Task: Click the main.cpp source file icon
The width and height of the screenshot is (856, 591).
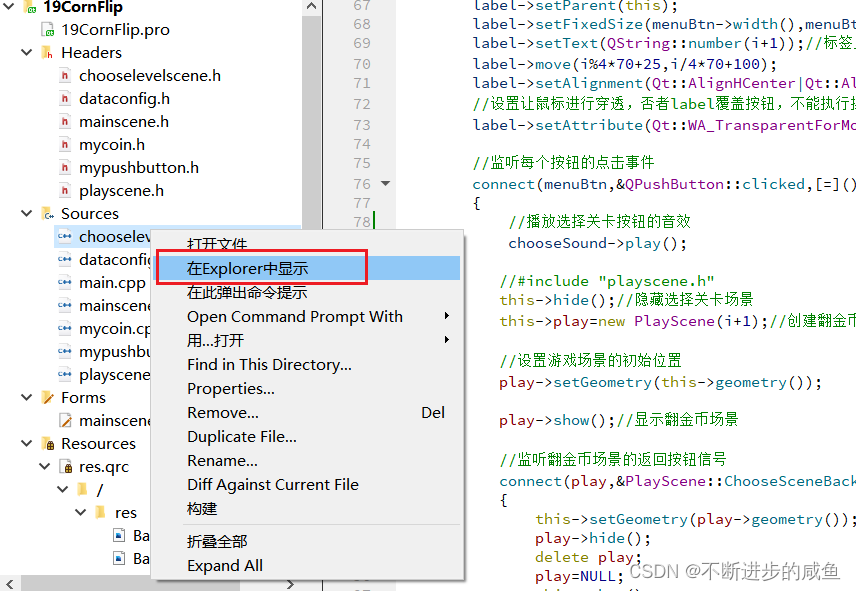Action: pos(65,283)
